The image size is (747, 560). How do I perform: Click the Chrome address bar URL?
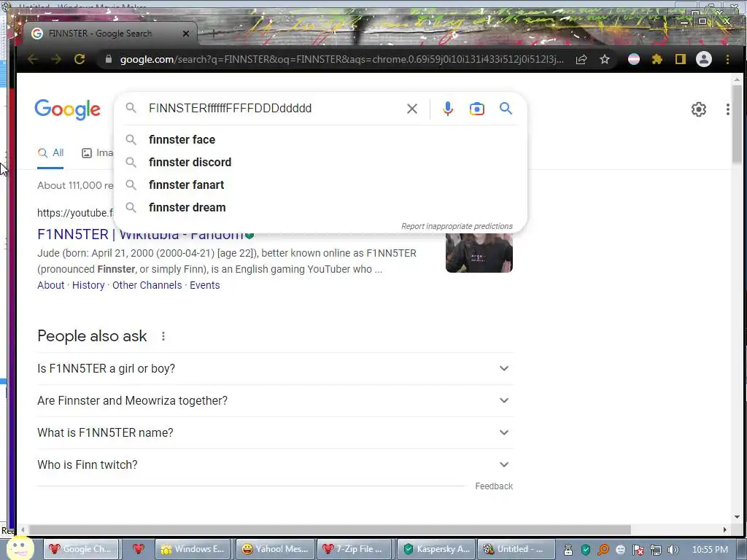pos(341,59)
